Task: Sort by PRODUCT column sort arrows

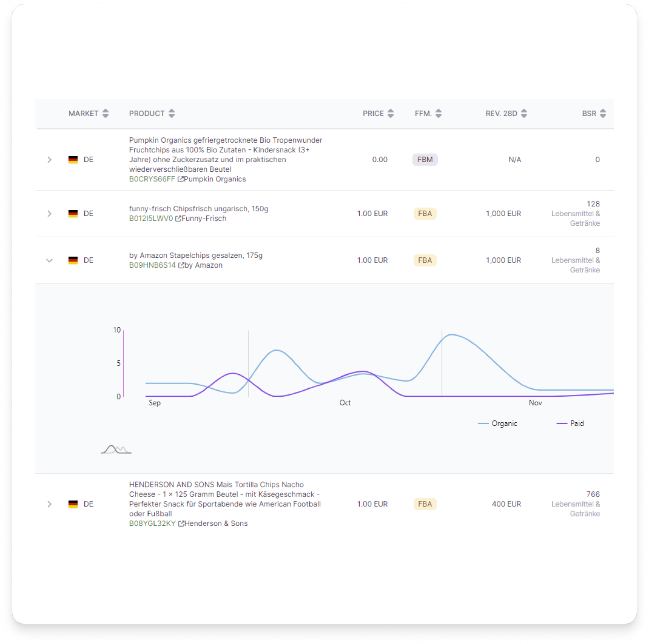Action: point(171,113)
